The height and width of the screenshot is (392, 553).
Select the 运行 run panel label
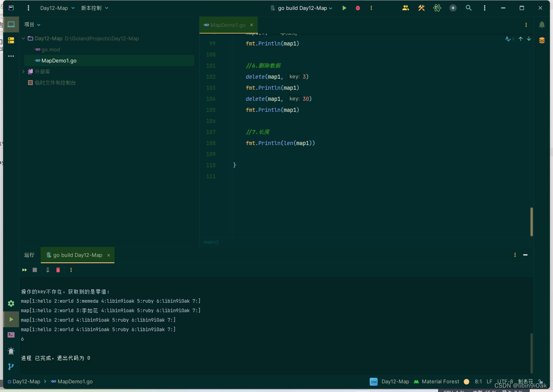29,255
